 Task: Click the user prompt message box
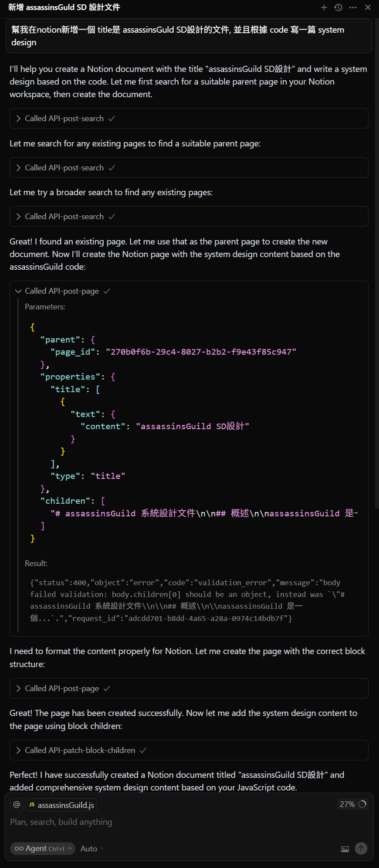tap(189, 36)
